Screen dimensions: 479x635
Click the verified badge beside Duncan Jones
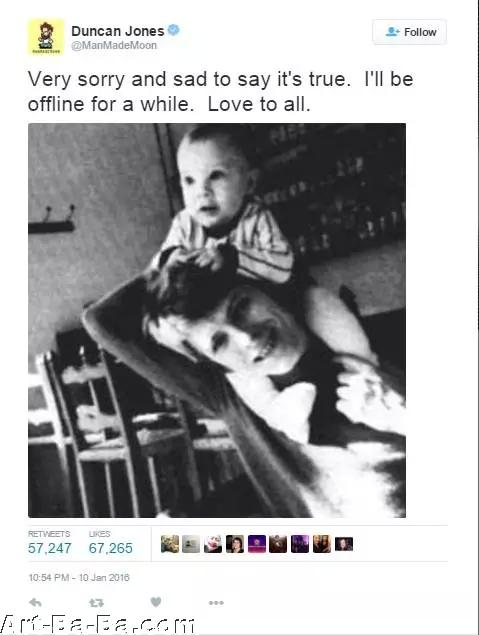173,30
